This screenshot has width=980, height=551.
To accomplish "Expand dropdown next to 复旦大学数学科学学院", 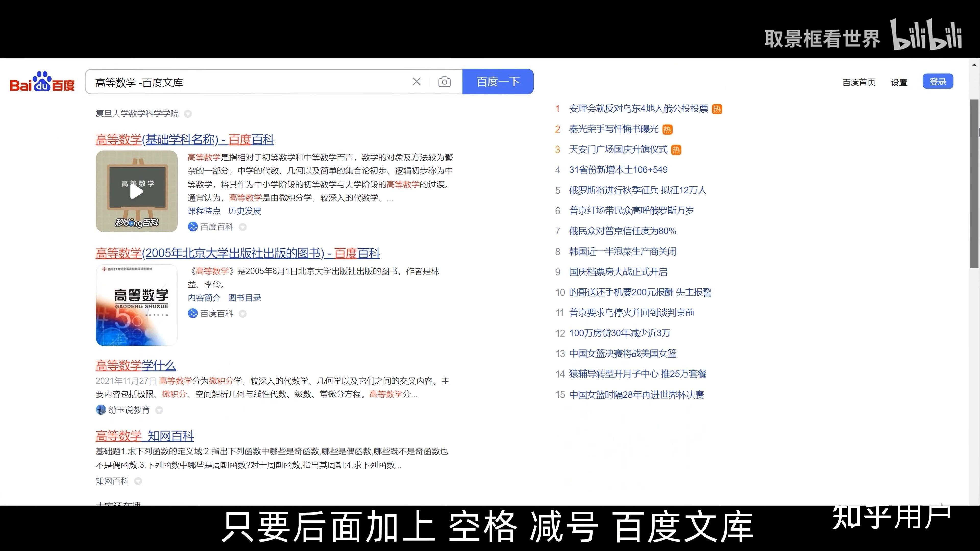I will coord(188,114).
